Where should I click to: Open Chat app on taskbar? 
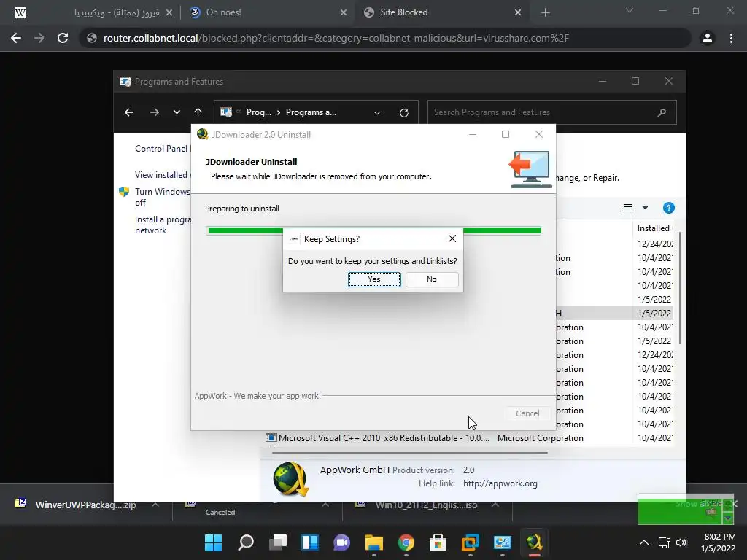[x=342, y=542]
